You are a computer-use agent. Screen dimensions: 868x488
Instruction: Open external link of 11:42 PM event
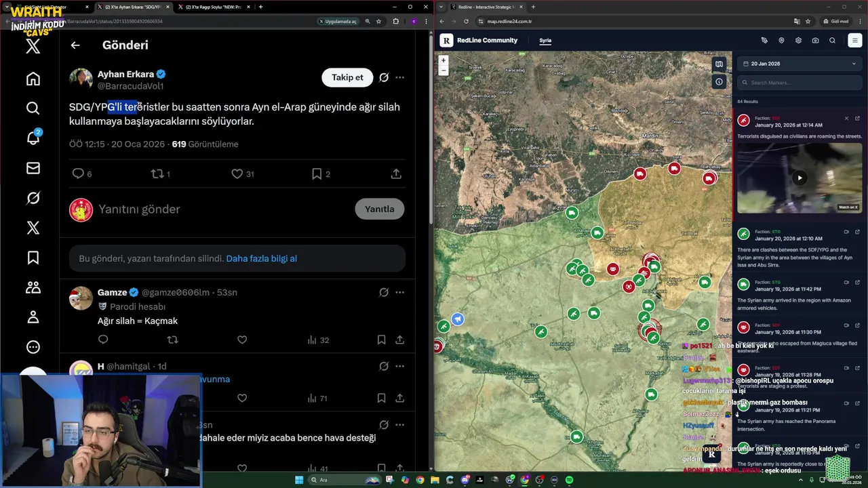[x=857, y=281]
